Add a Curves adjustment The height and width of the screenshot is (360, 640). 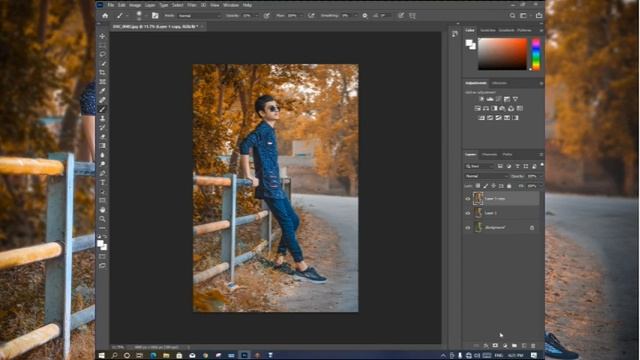pyautogui.click(x=498, y=99)
